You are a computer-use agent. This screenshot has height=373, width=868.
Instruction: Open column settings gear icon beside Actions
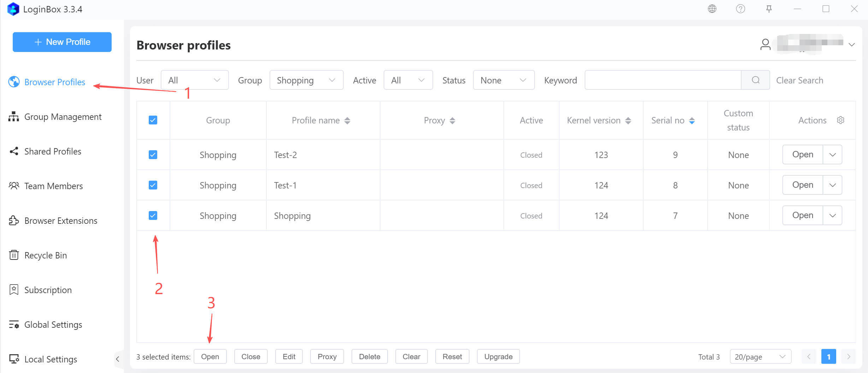tap(840, 120)
